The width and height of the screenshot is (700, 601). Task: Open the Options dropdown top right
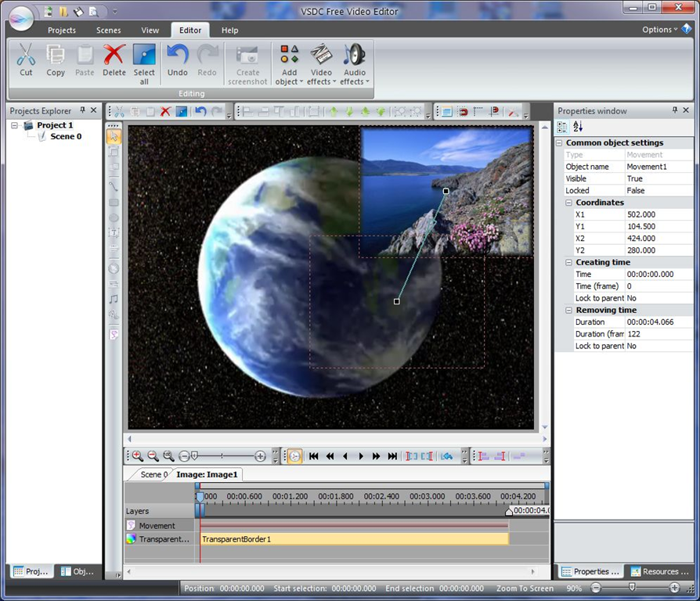[659, 29]
